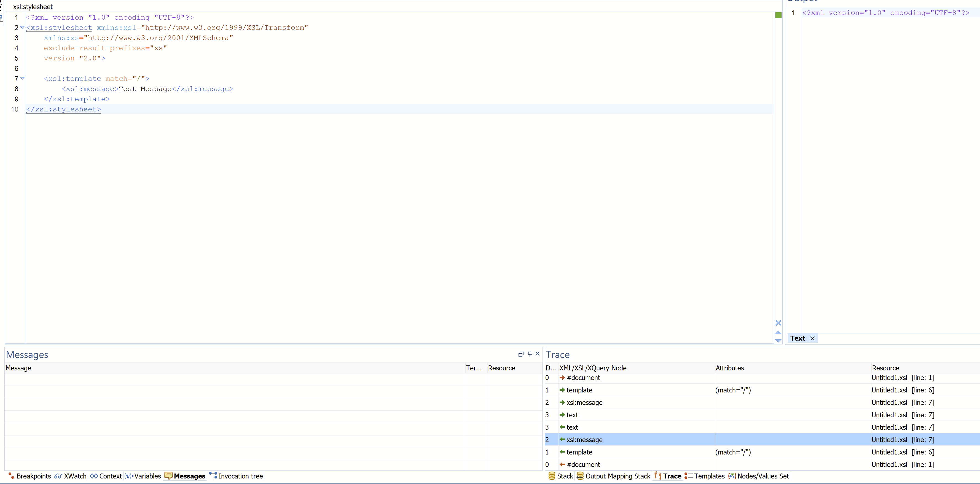Viewport: 980px width, 484px height.
Task: Click the Attributes column header in Trace
Action: click(793, 368)
